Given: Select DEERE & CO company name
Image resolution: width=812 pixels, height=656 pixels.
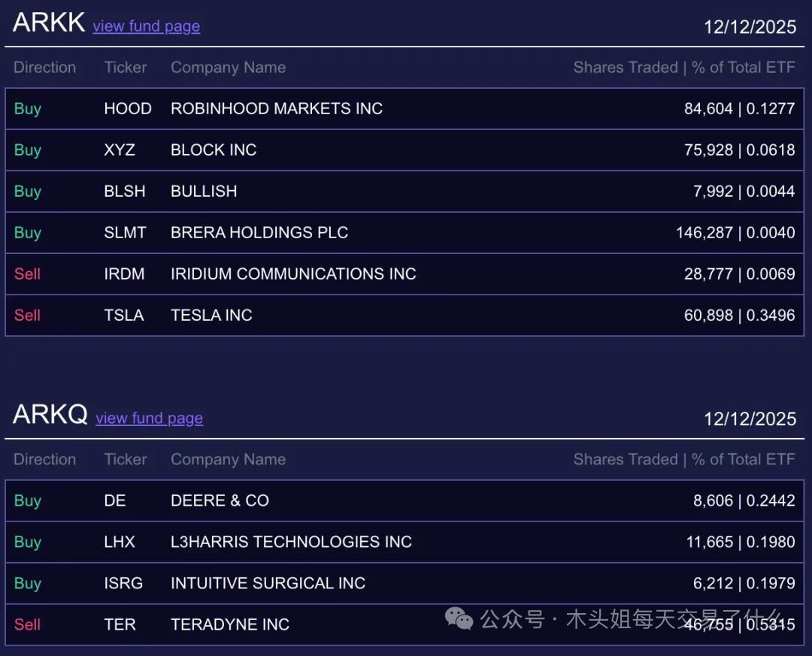Looking at the screenshot, I should click(220, 500).
